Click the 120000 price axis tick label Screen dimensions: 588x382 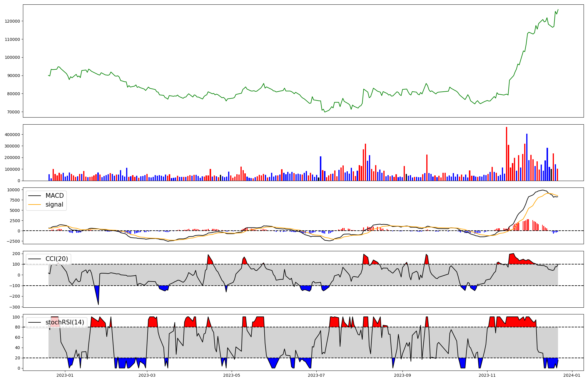(12, 21)
